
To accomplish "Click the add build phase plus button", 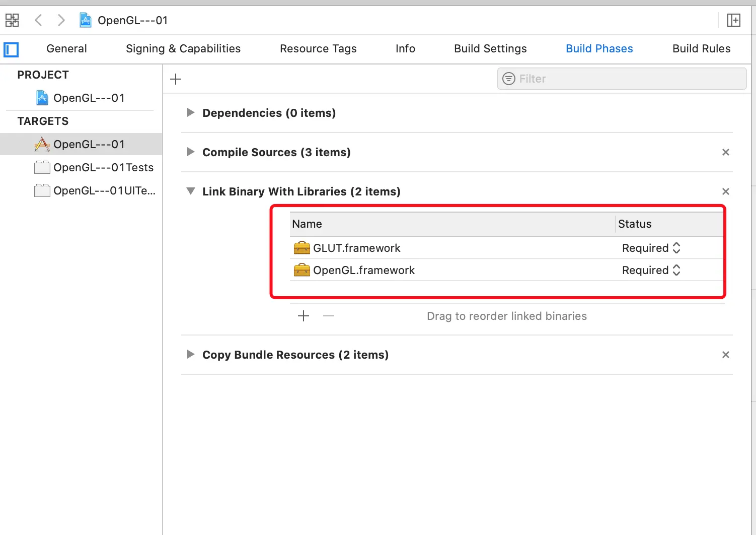I will [176, 79].
